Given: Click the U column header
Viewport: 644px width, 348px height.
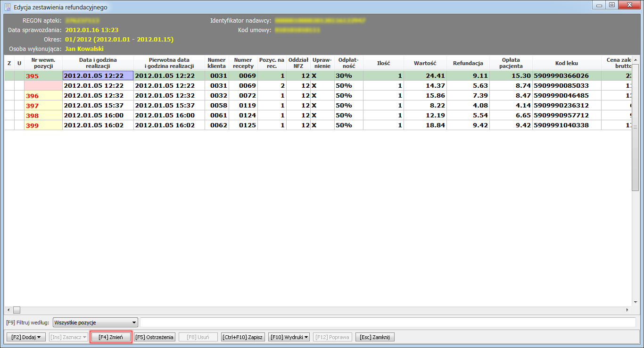Looking at the screenshot, I should [x=19, y=63].
